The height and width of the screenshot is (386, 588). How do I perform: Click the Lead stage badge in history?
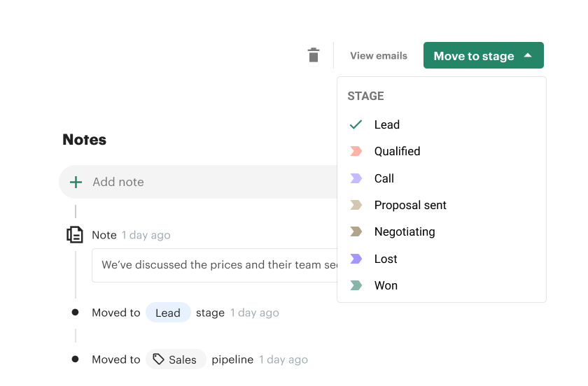168,313
